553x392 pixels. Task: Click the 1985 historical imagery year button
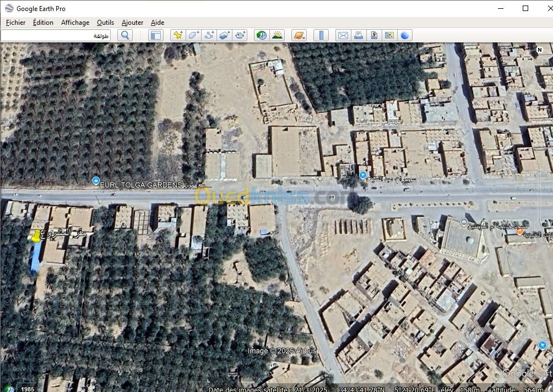click(x=27, y=389)
